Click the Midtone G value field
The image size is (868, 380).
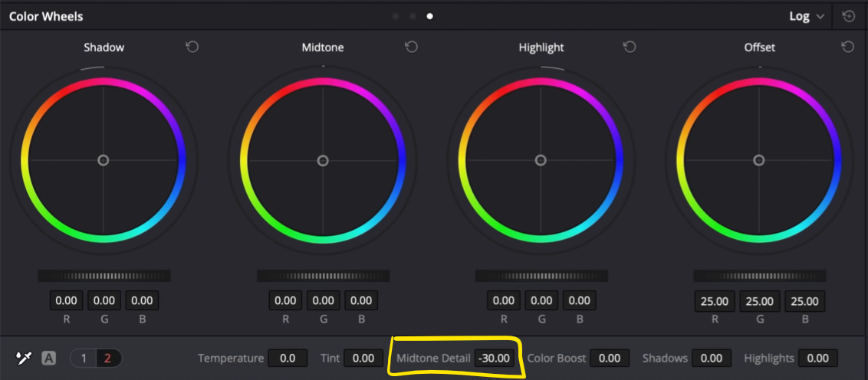coord(324,301)
